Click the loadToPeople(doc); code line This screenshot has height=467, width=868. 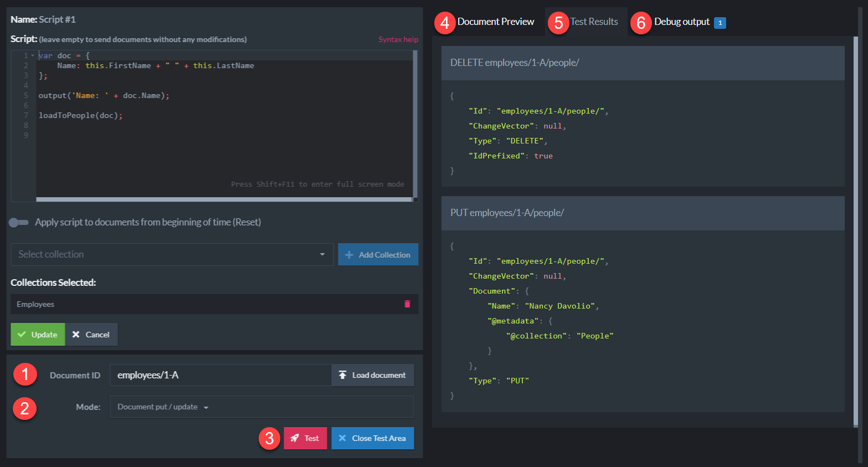(81, 115)
